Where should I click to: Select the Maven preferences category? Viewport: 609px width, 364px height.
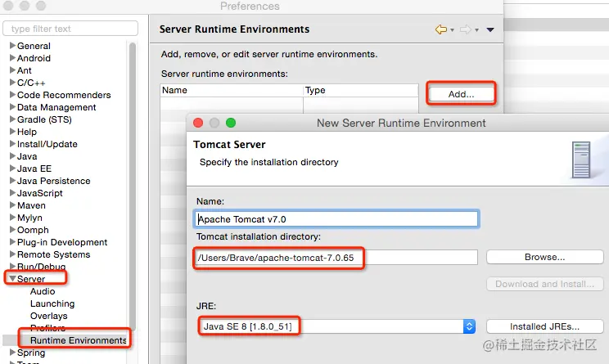point(31,205)
